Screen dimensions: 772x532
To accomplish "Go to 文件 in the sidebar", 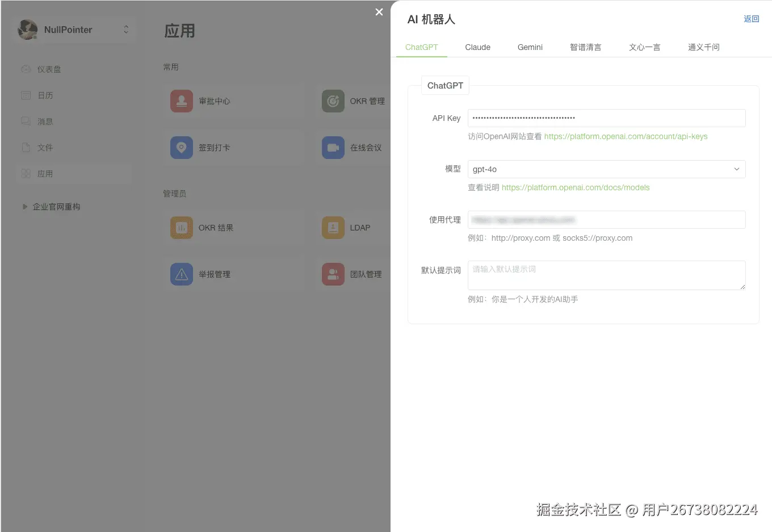I will [74, 148].
